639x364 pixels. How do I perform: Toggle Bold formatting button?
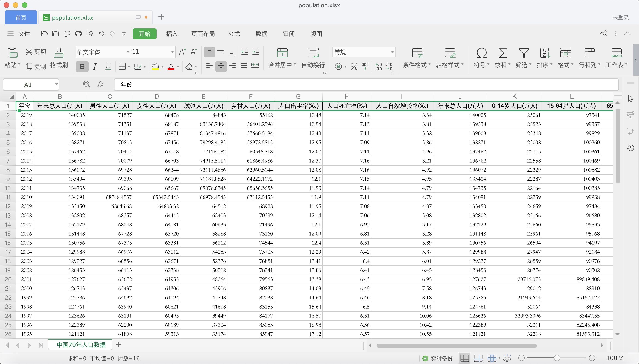82,67
